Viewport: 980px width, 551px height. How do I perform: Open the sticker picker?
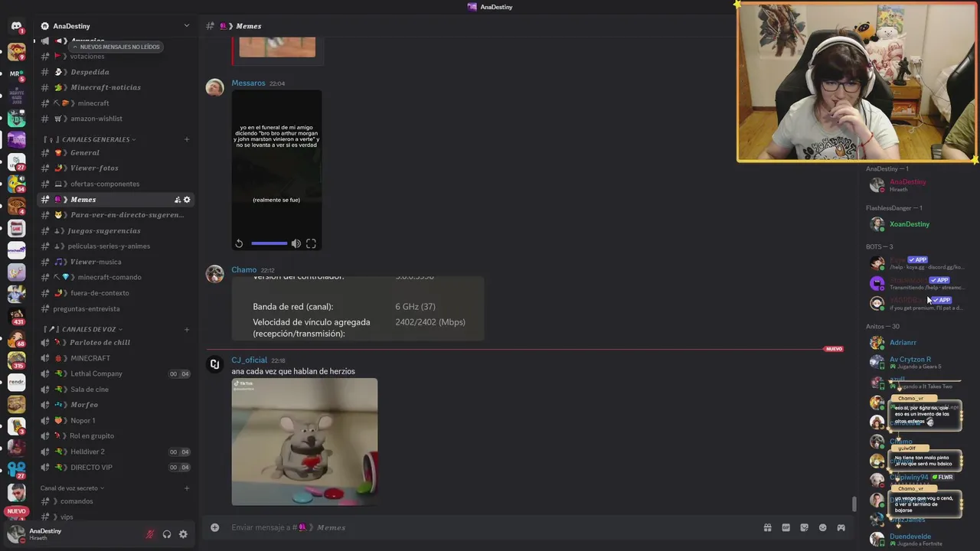[804, 527]
